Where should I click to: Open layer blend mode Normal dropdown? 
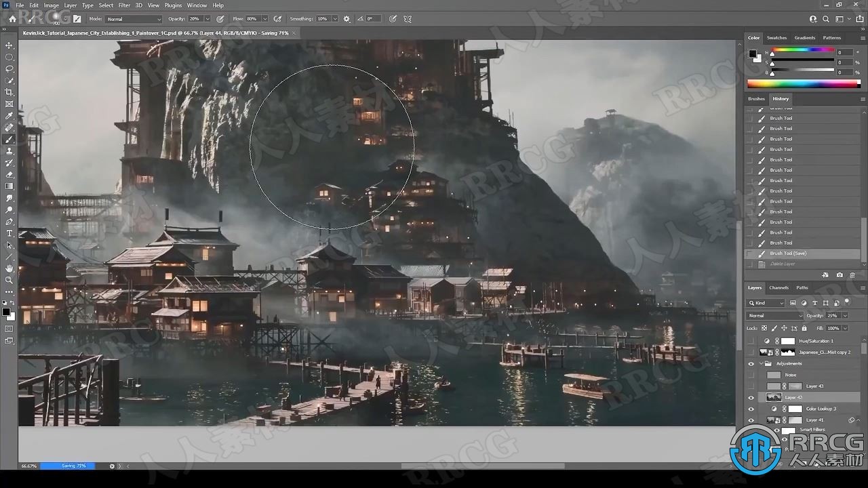(x=775, y=316)
